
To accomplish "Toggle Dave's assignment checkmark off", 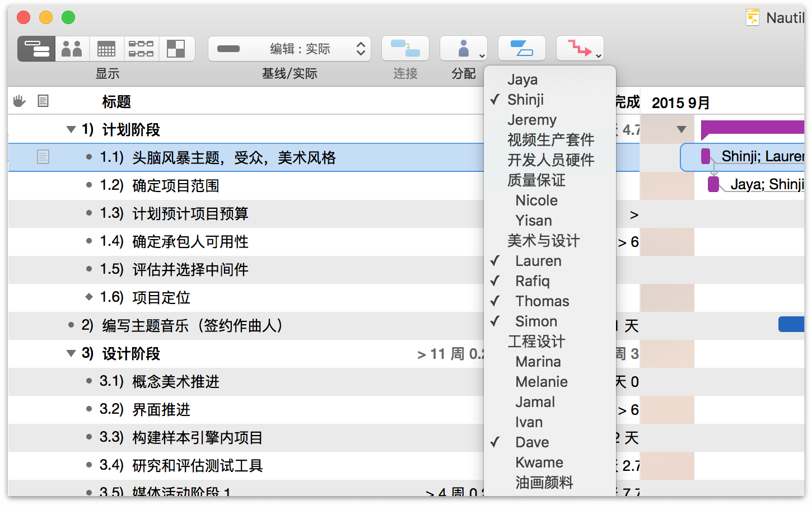I will point(531,442).
